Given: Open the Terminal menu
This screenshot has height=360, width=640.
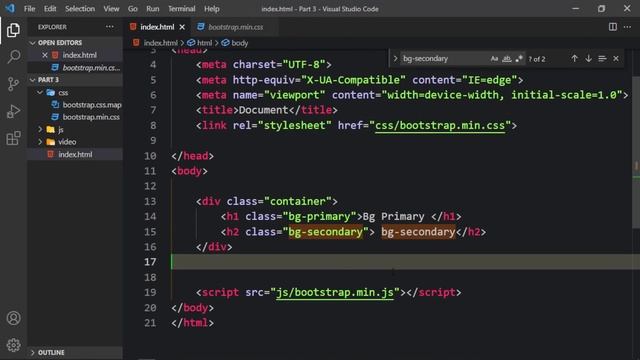Looking at the screenshot, I should pyautogui.click(x=182, y=9).
